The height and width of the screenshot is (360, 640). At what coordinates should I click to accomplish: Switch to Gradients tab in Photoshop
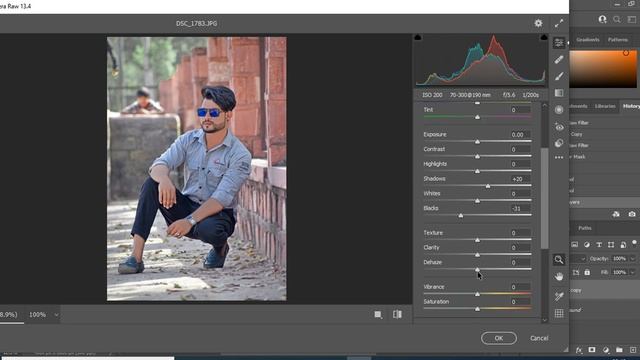[x=588, y=40]
